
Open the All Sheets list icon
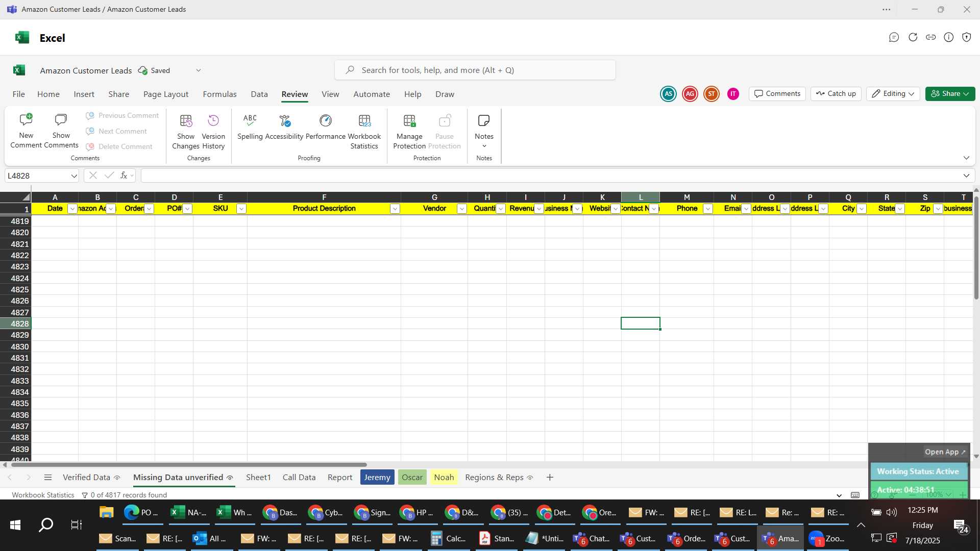coord(48,478)
